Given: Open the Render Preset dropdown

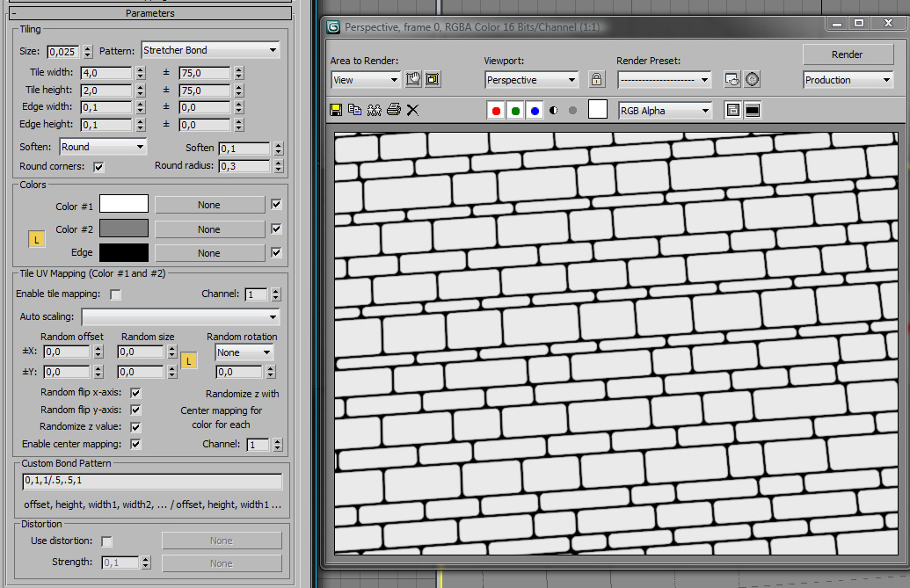Looking at the screenshot, I should [x=665, y=80].
